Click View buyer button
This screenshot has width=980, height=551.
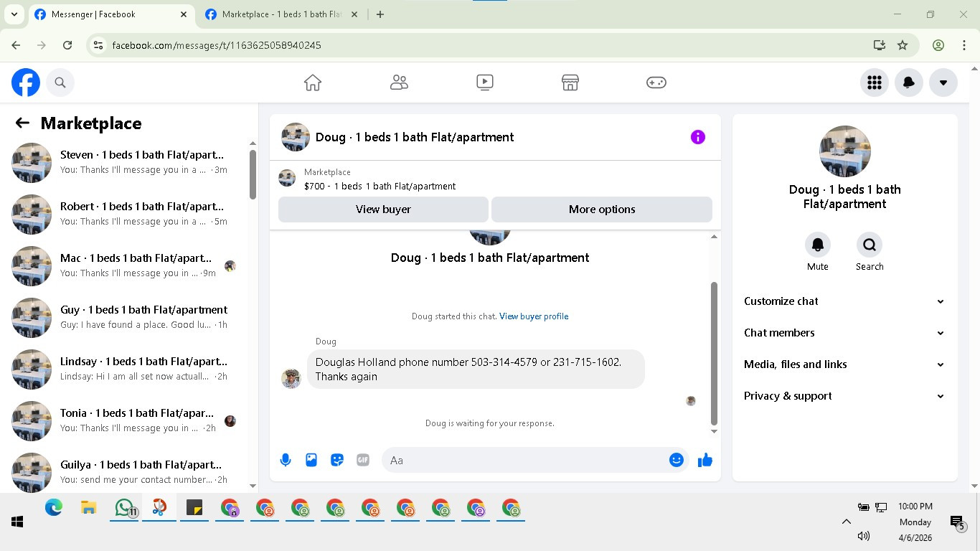point(383,209)
